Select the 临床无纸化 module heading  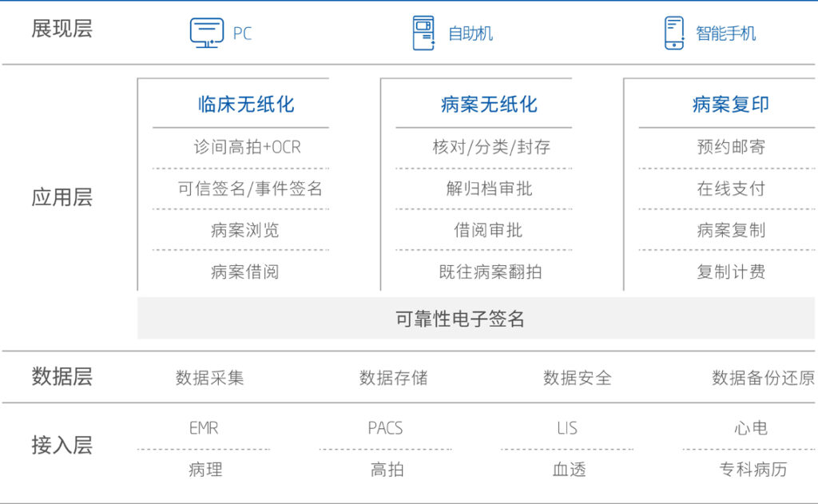[245, 105]
